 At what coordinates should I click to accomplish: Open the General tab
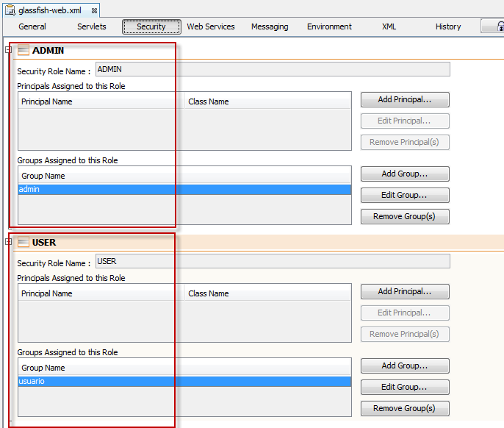click(32, 26)
